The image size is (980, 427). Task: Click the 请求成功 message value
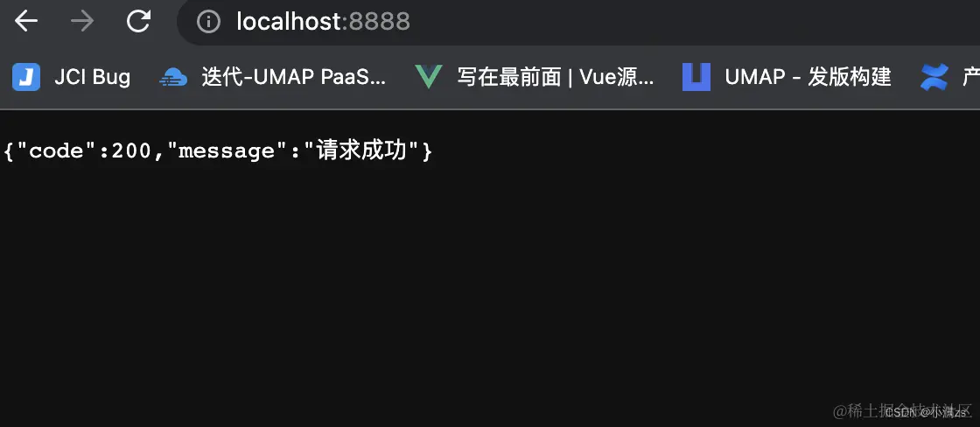click(x=367, y=151)
